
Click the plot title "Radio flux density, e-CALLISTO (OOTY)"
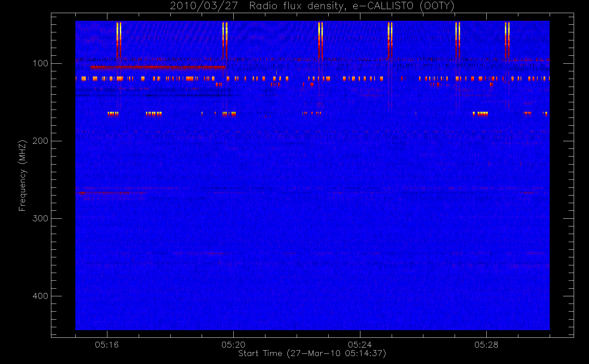[352, 6]
